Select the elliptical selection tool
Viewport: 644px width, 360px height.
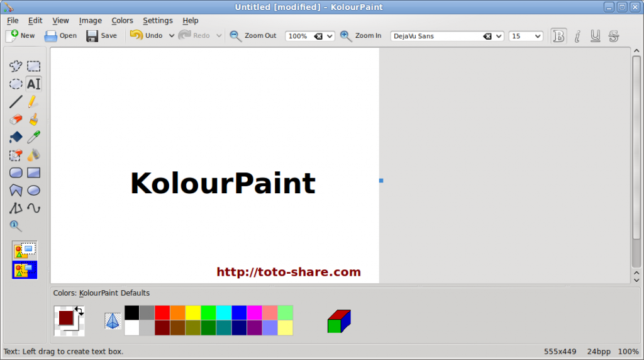click(16, 84)
